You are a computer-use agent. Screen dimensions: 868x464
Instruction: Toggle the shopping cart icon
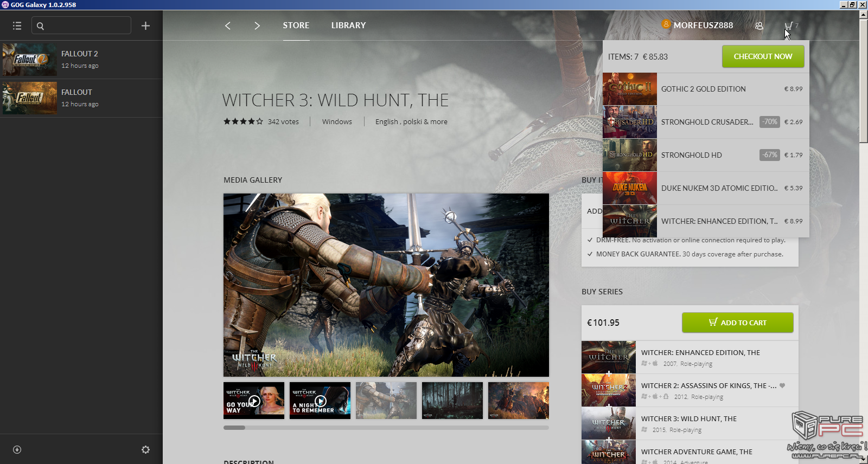click(789, 25)
